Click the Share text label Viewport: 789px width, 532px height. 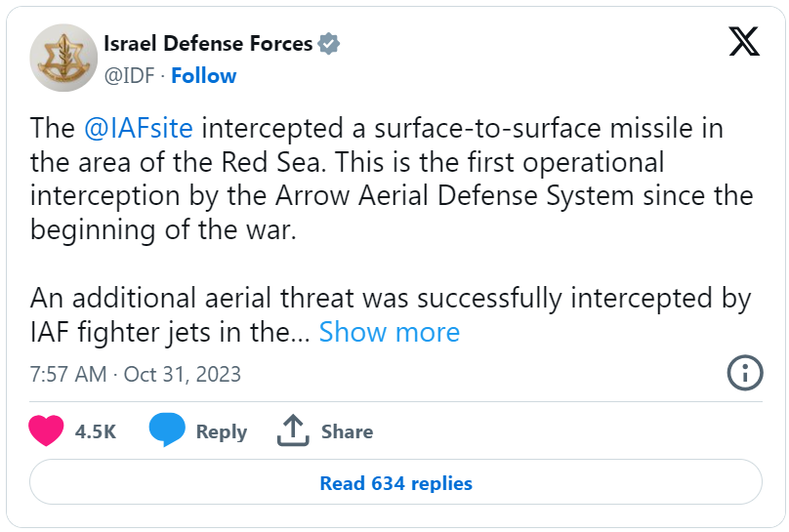(348, 431)
